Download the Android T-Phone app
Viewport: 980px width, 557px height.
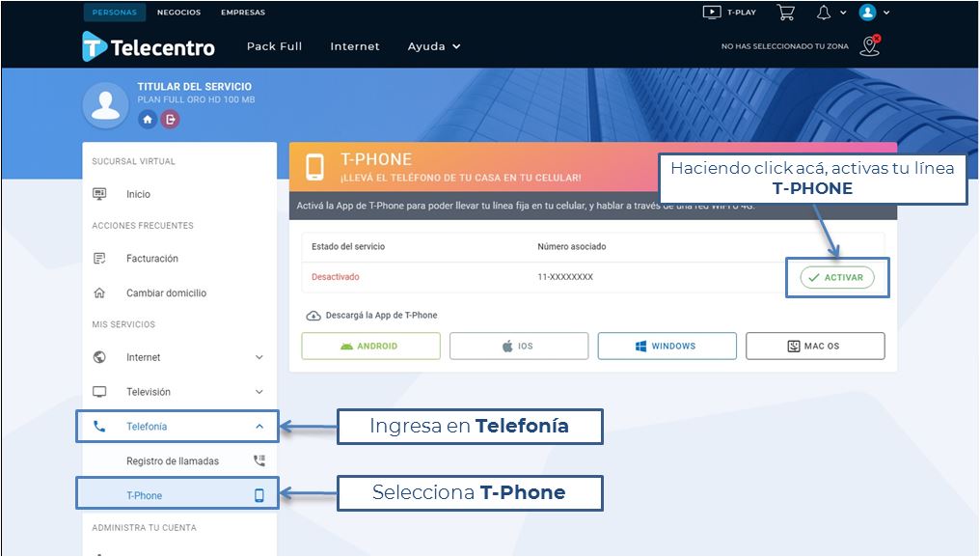click(x=370, y=347)
